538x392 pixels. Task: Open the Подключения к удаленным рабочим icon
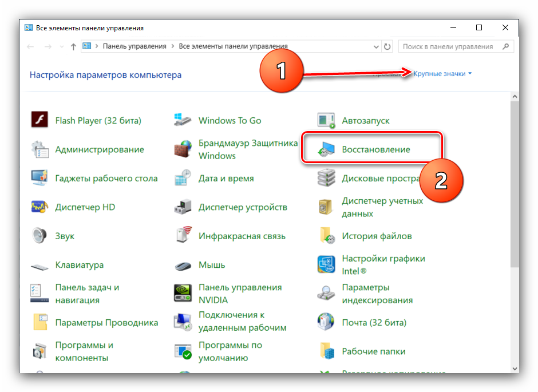tap(183, 322)
